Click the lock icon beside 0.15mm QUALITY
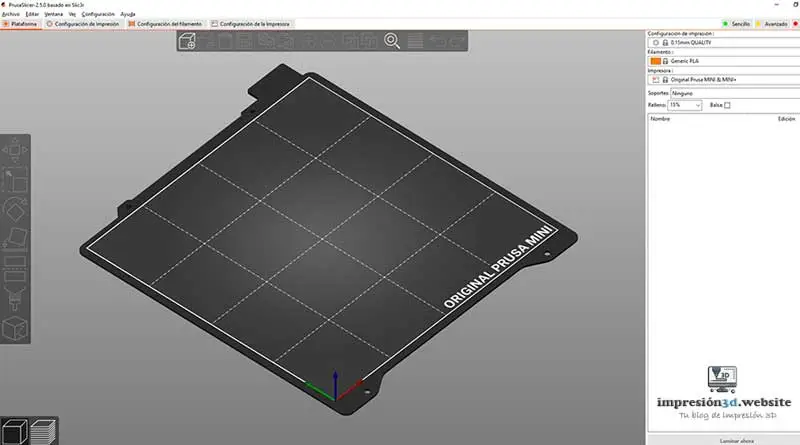 tap(665, 43)
